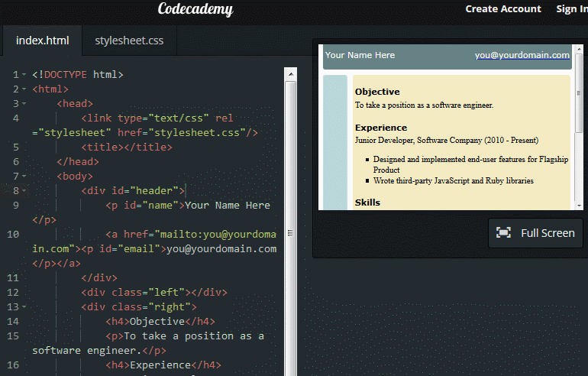Viewport: 588px width, 376px height.
Task: Click the Objective heading in the preview
Action: click(x=377, y=92)
